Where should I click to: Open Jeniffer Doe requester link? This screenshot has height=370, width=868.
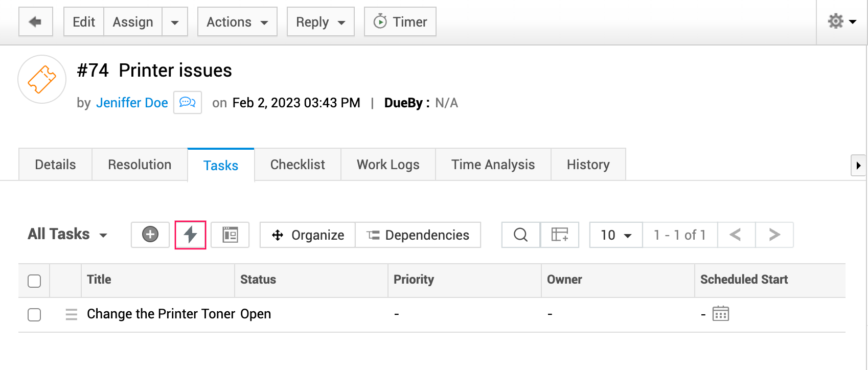[x=132, y=103]
